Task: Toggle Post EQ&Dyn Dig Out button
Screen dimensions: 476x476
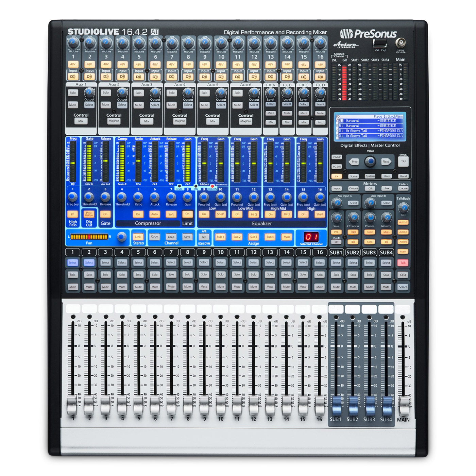Action: click(x=89, y=214)
